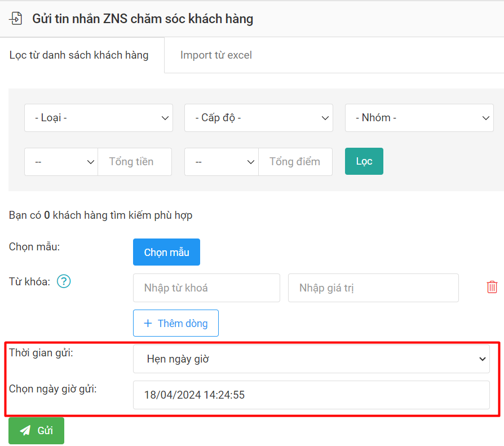Image resolution: width=504 pixels, height=446 pixels.
Task: Click the Nhập giá trị field
Action: [x=373, y=288]
